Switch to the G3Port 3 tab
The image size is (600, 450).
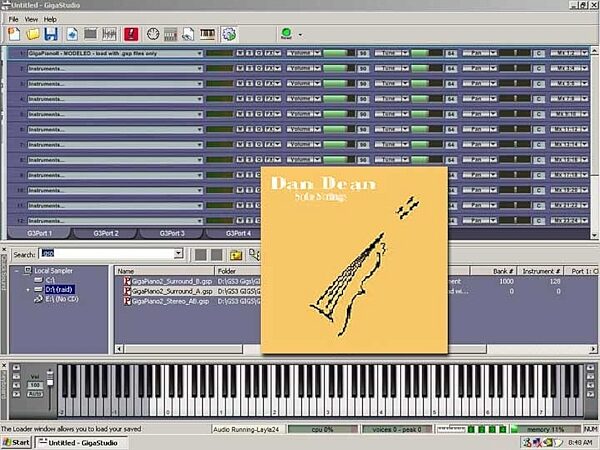click(172, 233)
